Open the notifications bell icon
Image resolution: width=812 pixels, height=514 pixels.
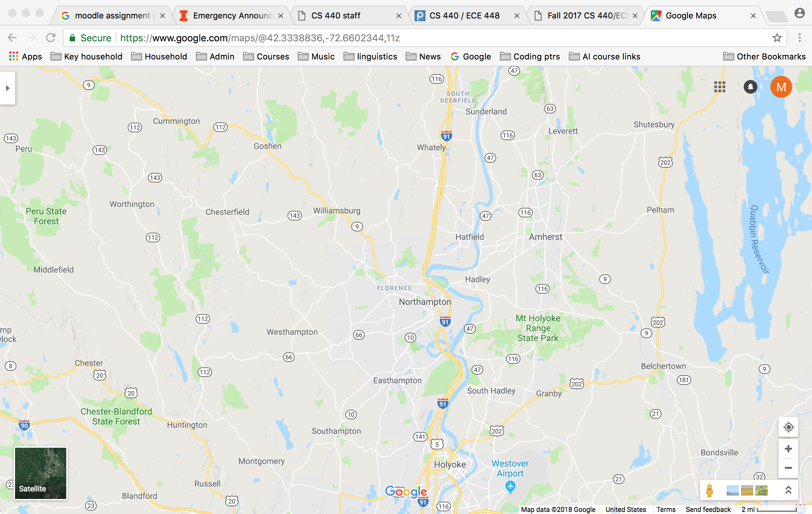[750, 87]
